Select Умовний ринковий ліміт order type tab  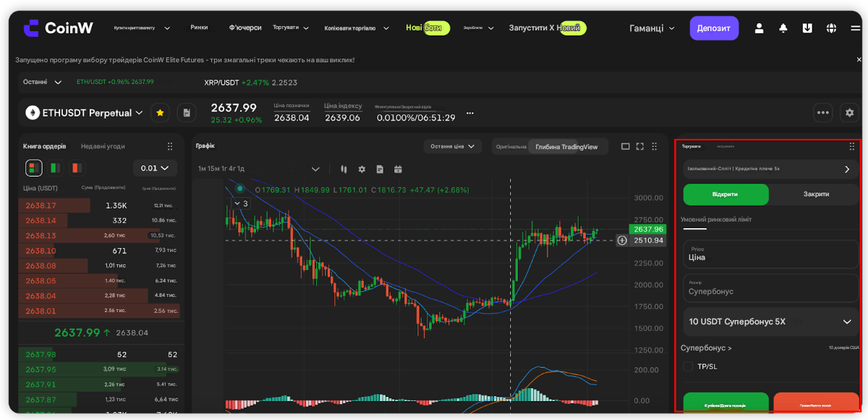click(716, 219)
